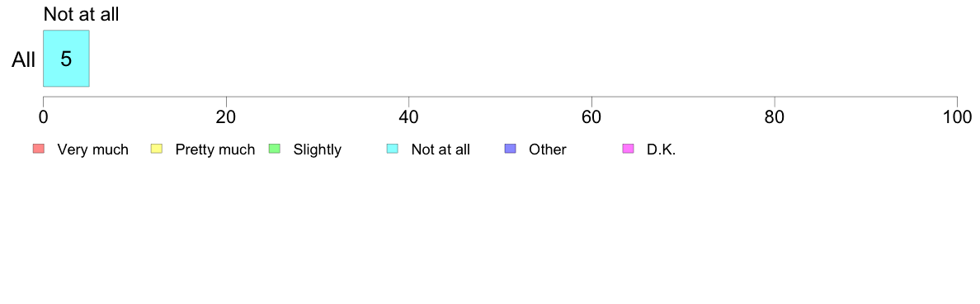
Task: Click the Other legend label
Action: [x=548, y=150]
